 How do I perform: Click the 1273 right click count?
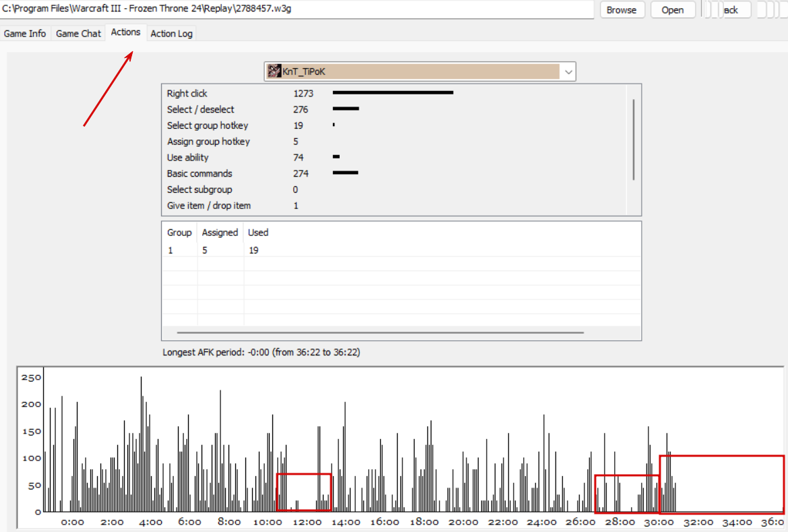pyautogui.click(x=303, y=93)
